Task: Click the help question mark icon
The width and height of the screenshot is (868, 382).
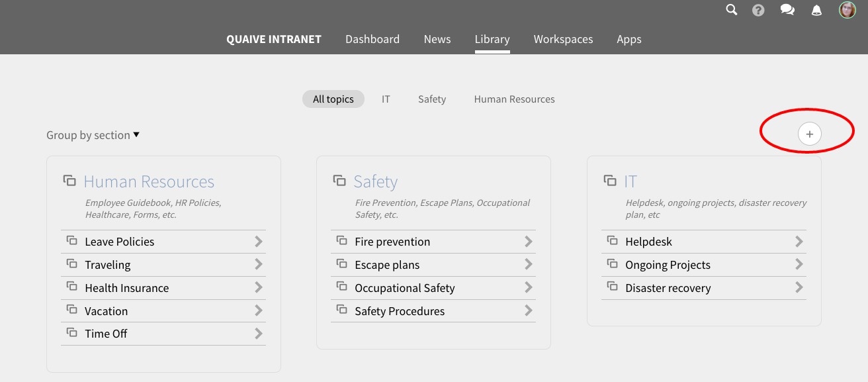Action: (x=759, y=10)
